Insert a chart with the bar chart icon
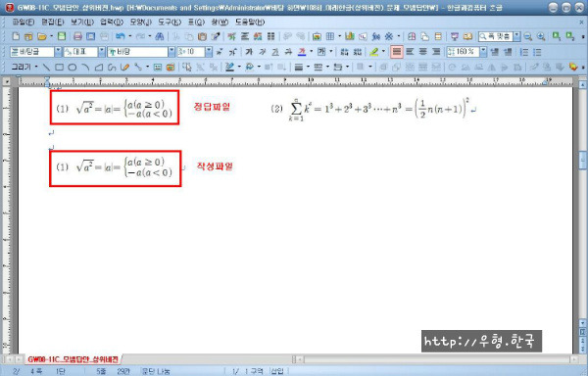588x376 pixels. pyautogui.click(x=350, y=36)
